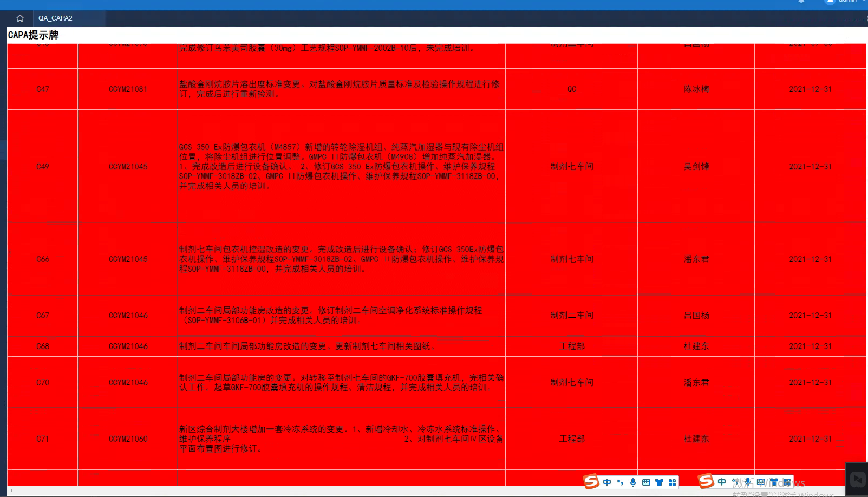Select the C71 cell
This screenshot has height=497, width=868.
coord(43,439)
